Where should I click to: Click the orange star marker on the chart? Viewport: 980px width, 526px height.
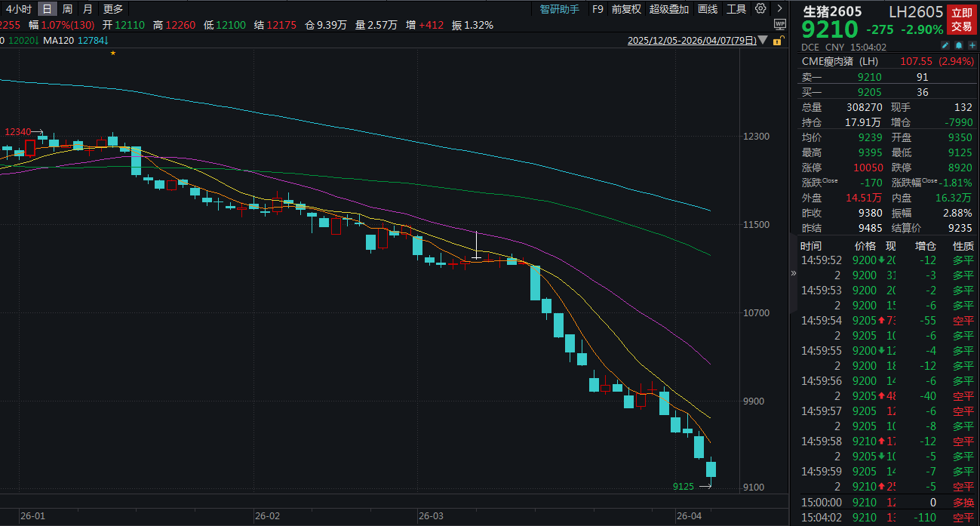click(113, 54)
